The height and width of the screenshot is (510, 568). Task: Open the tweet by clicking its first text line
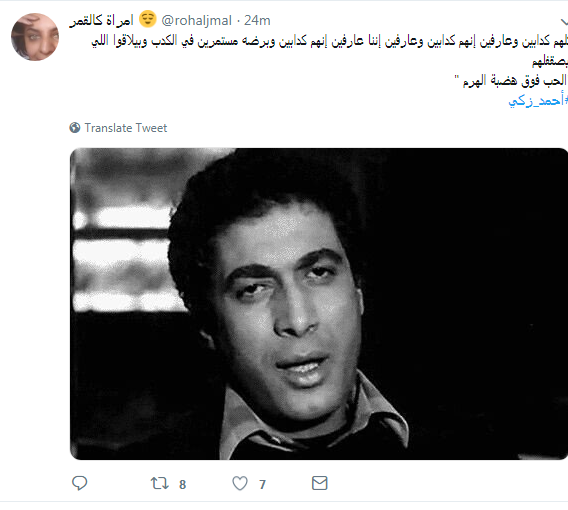(329, 41)
